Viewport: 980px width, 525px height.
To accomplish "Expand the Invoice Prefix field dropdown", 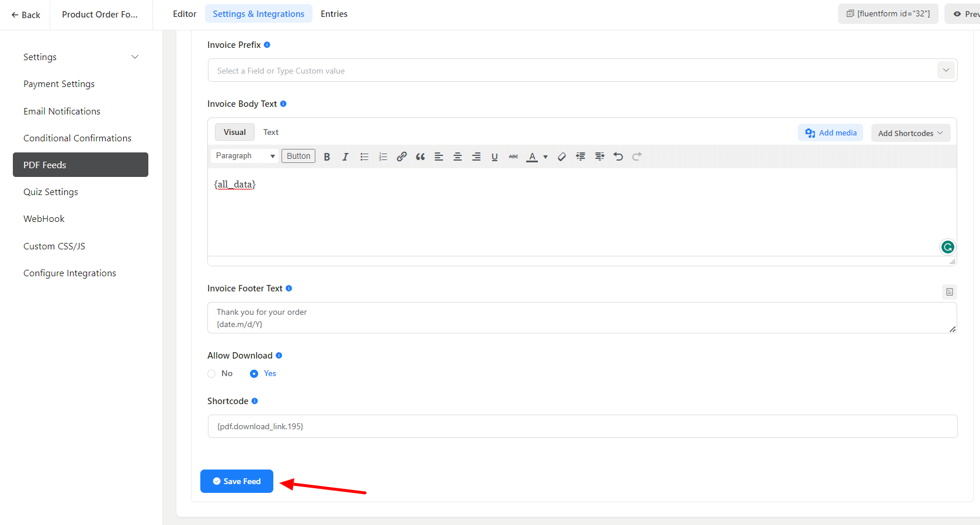I will (946, 71).
